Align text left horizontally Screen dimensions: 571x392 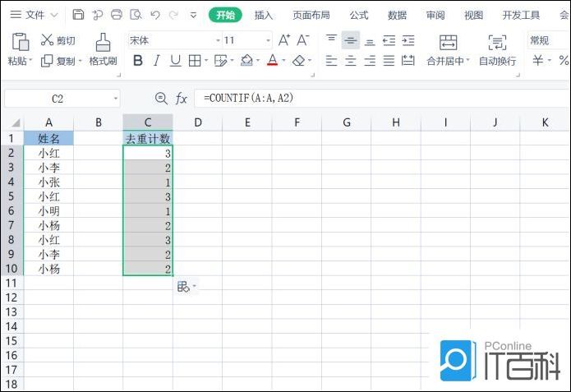click(x=331, y=61)
